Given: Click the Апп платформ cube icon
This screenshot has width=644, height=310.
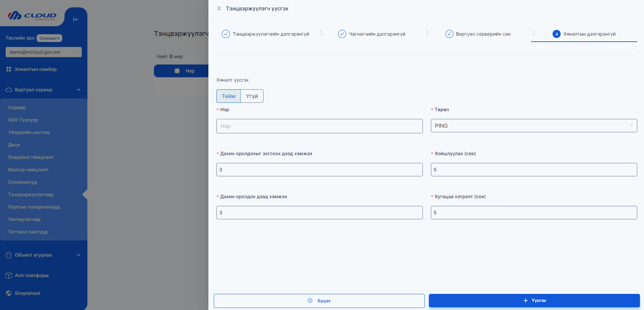Looking at the screenshot, I should click(x=9, y=275).
